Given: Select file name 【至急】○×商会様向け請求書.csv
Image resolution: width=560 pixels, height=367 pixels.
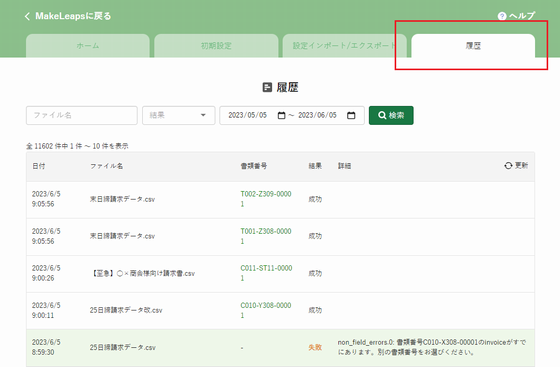Looking at the screenshot, I should pyautogui.click(x=142, y=273).
